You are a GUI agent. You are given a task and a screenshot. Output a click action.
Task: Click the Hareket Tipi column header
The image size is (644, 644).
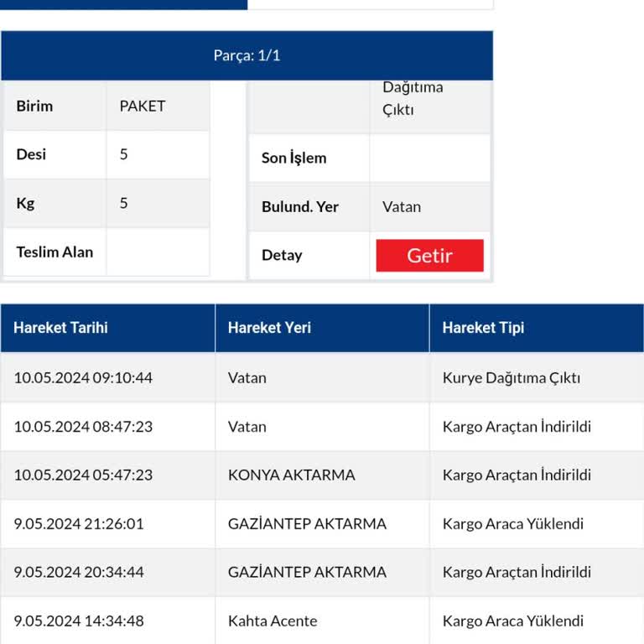483,328
